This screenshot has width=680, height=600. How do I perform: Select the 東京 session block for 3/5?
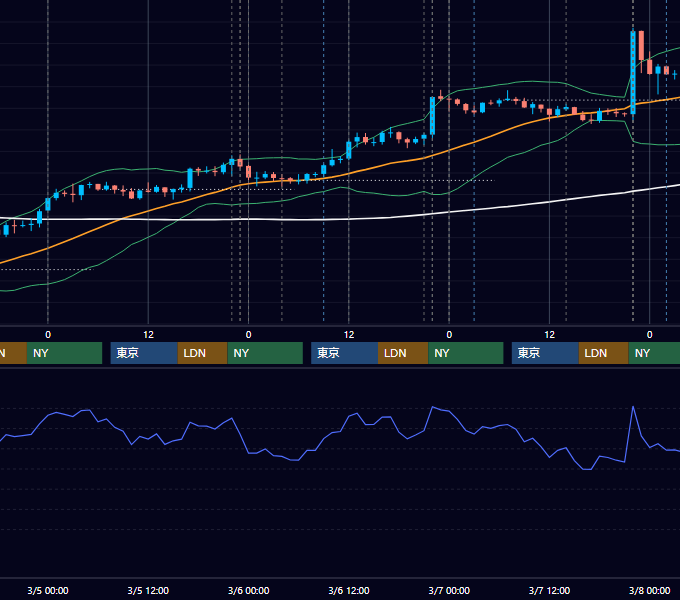pos(144,353)
